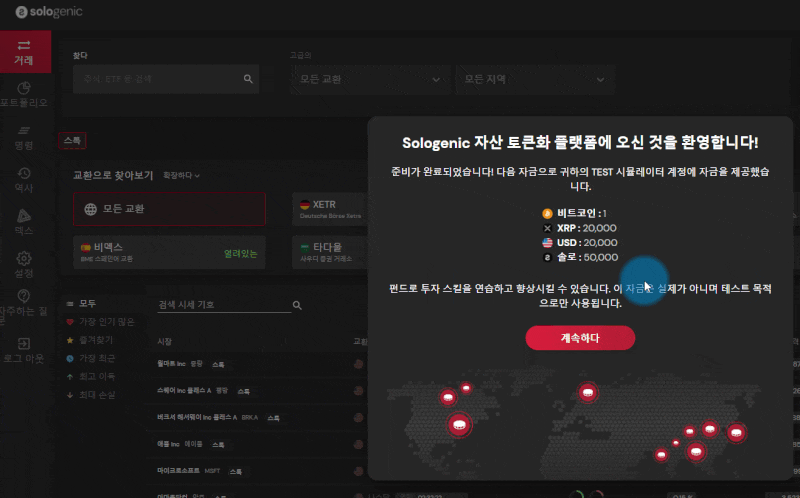The image size is (800, 498).
Task: Filter by 최대 손실 top losers
Action: coord(91,395)
